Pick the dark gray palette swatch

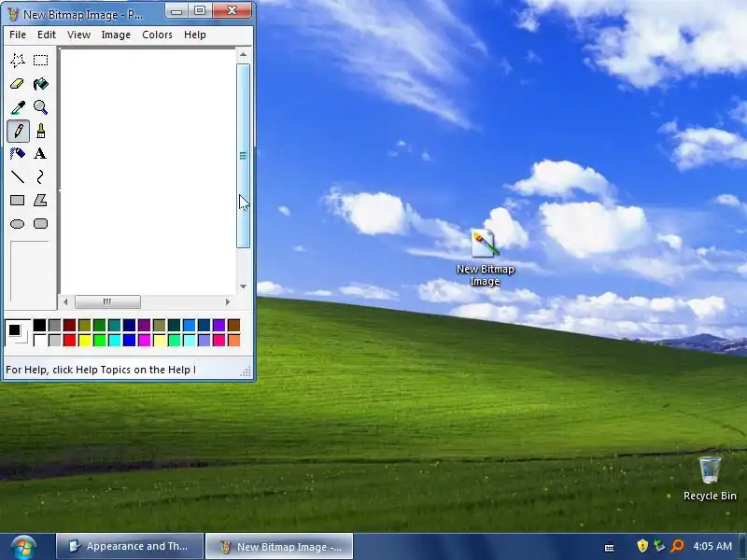[x=55, y=325]
